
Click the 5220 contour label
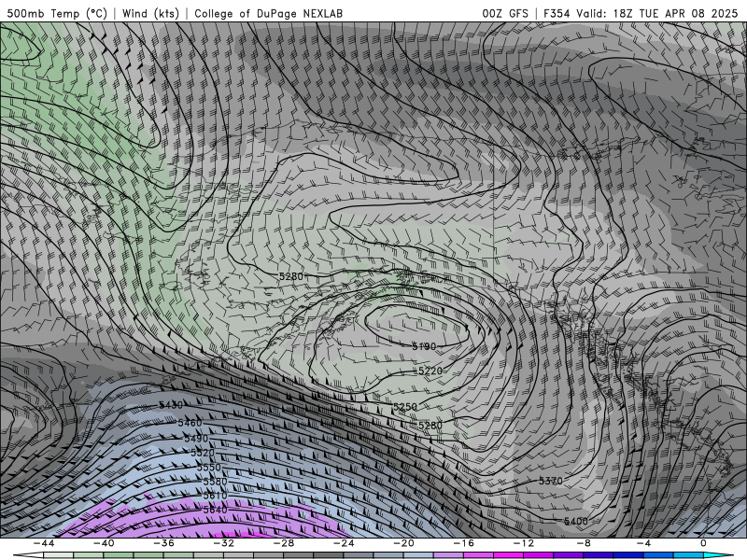tap(430, 371)
